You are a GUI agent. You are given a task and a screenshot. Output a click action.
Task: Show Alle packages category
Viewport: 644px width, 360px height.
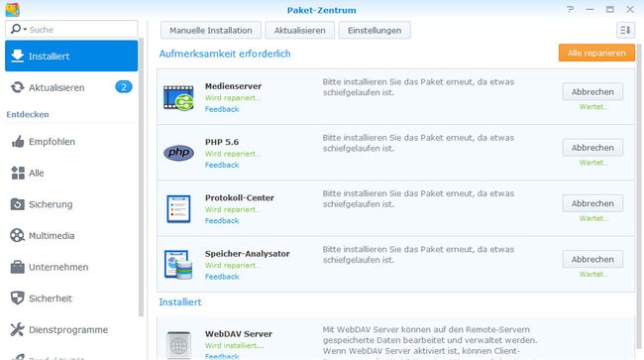(x=71, y=173)
